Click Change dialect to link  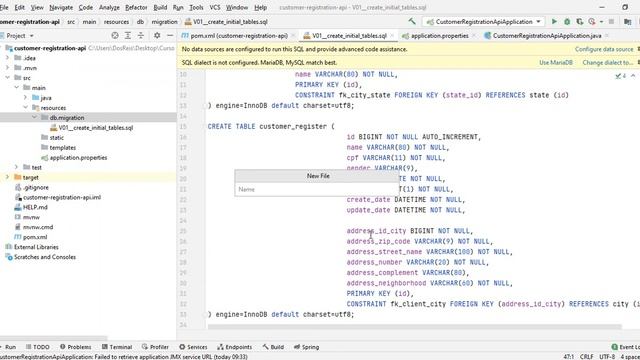[x=607, y=62]
